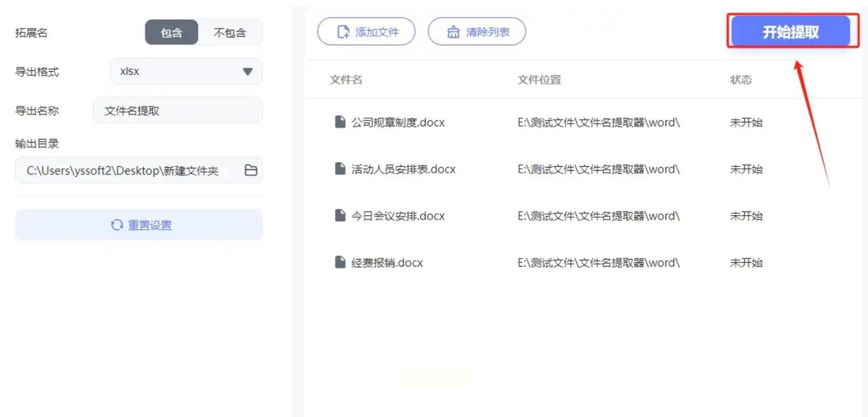This screenshot has height=417, width=868.
Task: Click 添加文件 label to add files
Action: click(x=377, y=31)
